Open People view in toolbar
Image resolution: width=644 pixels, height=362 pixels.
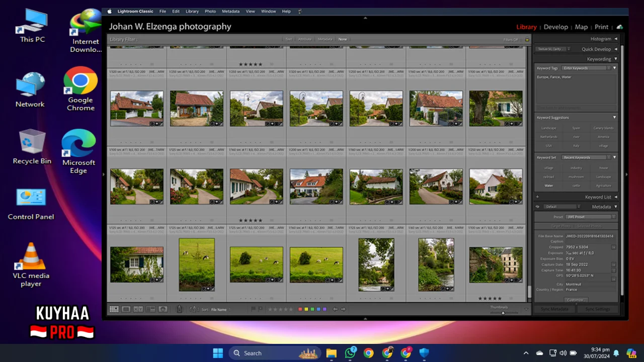[163, 309]
